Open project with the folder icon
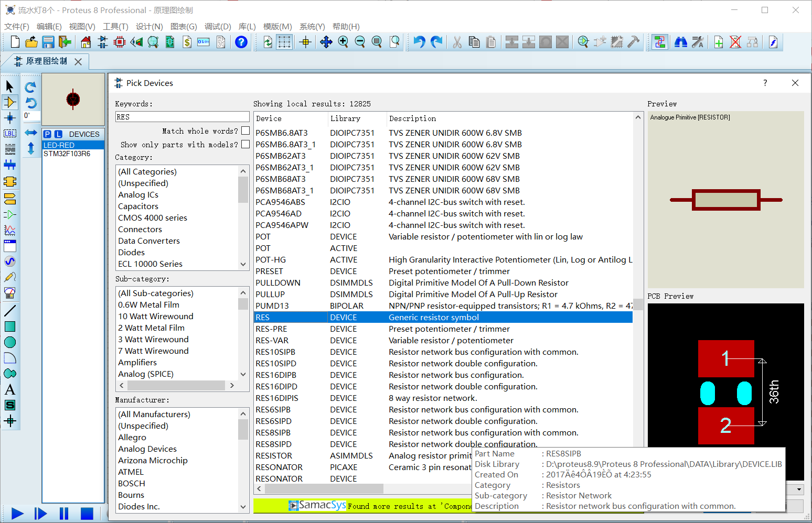 pyautogui.click(x=31, y=42)
